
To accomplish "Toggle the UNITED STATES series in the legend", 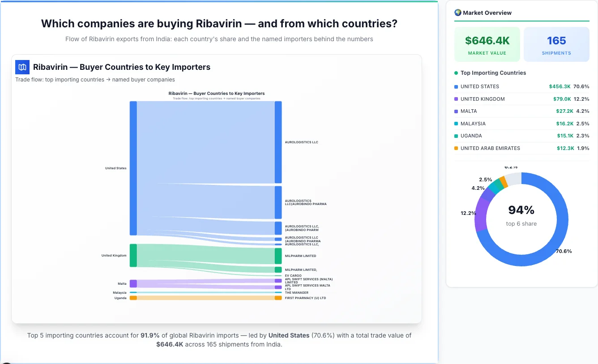I will [455, 86].
